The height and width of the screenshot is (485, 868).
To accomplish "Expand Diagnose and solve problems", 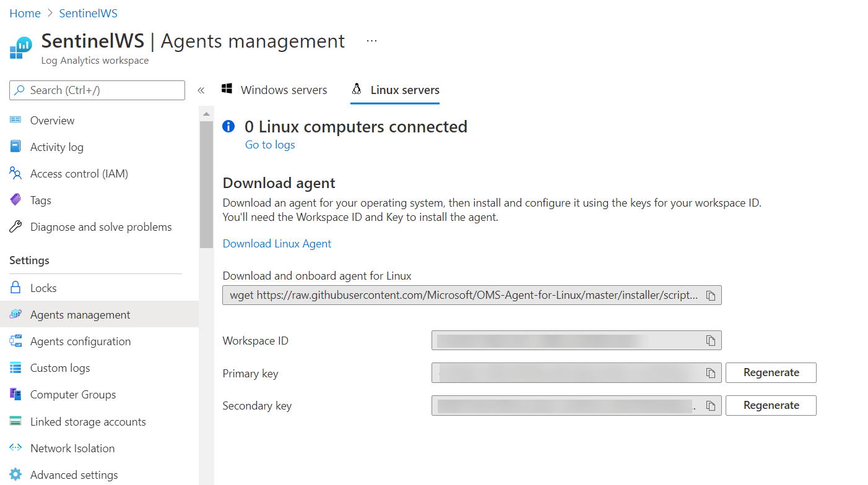I will (x=101, y=226).
